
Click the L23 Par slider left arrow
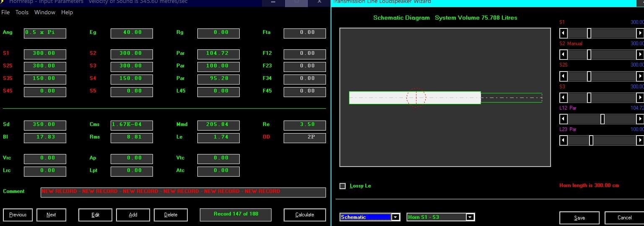tap(564, 141)
